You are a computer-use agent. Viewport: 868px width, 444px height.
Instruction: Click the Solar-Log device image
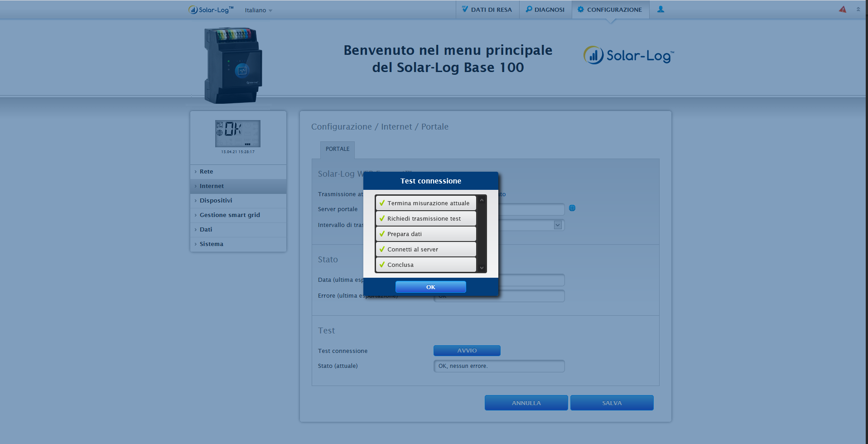click(233, 65)
